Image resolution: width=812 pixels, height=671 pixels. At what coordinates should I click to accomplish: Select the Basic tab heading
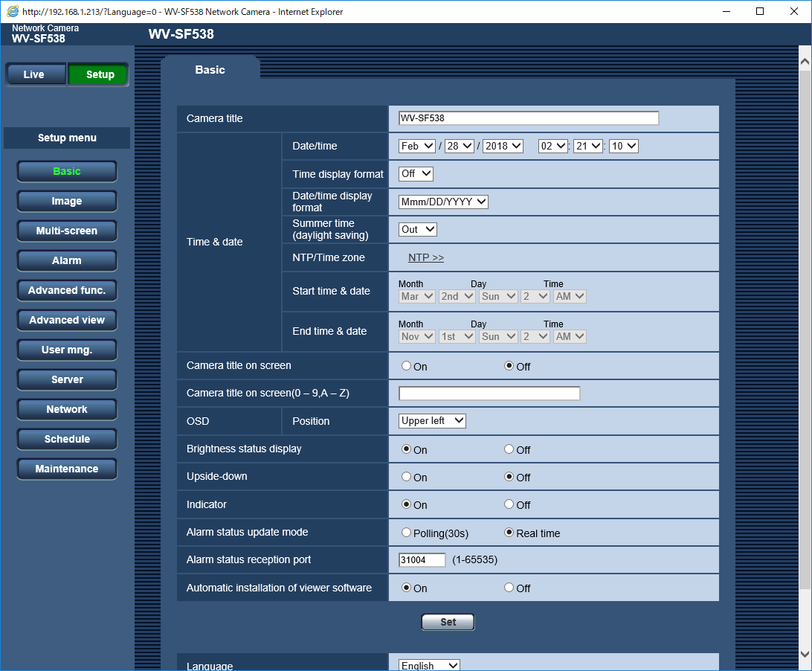coord(210,70)
